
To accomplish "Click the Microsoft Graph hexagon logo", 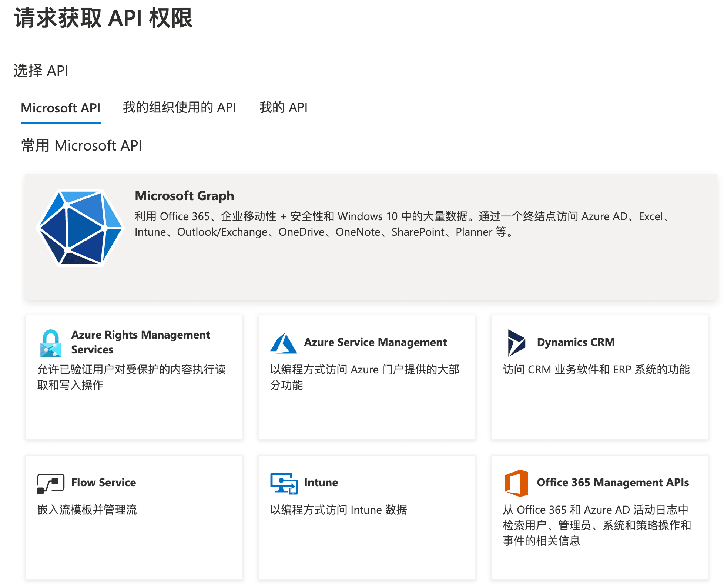I will [x=80, y=228].
